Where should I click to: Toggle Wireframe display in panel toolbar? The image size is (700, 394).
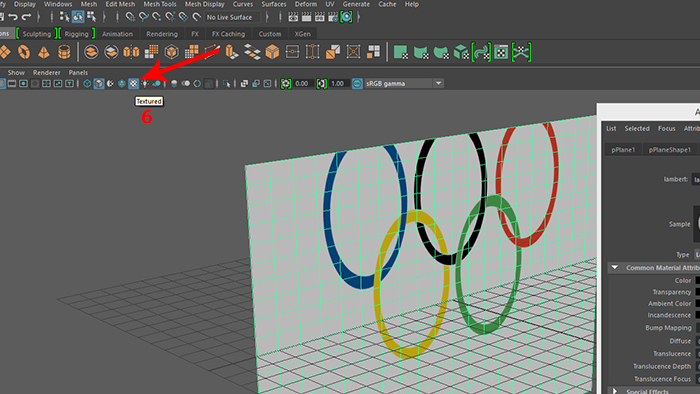pyautogui.click(x=88, y=83)
